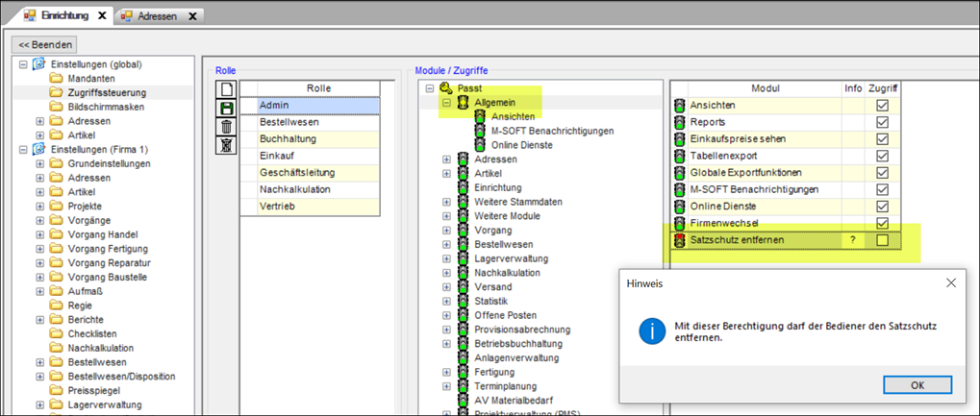Click traffic light icon of Firmenwechsel row
Screen dimensions: 980x416
[x=679, y=223]
